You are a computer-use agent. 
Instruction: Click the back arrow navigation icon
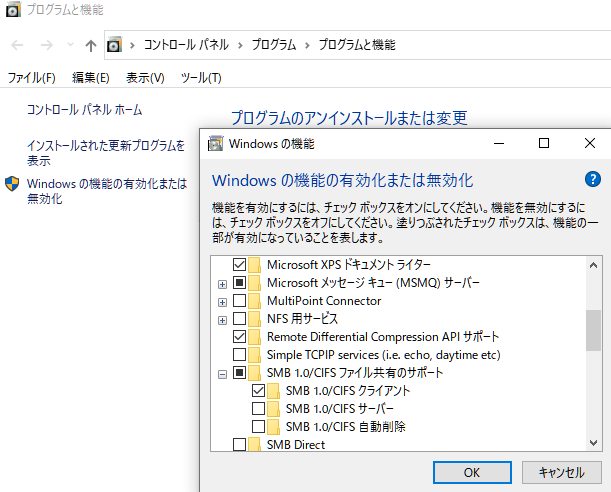[x=17, y=45]
